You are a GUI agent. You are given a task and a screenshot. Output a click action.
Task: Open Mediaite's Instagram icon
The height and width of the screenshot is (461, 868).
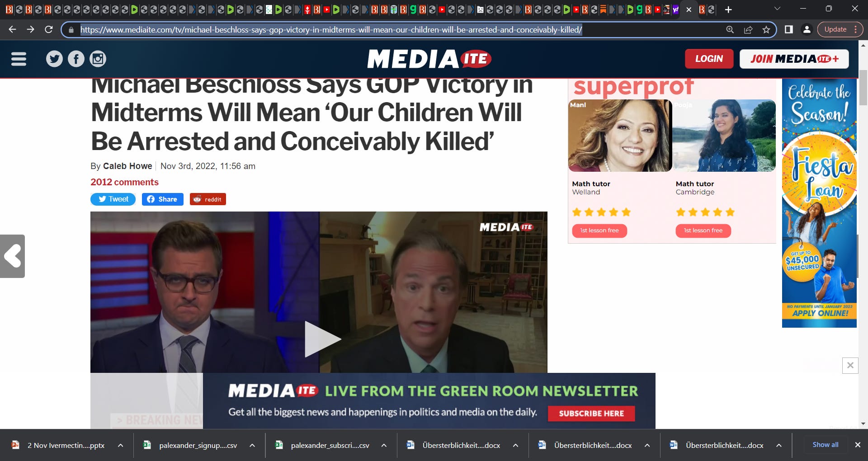[98, 59]
